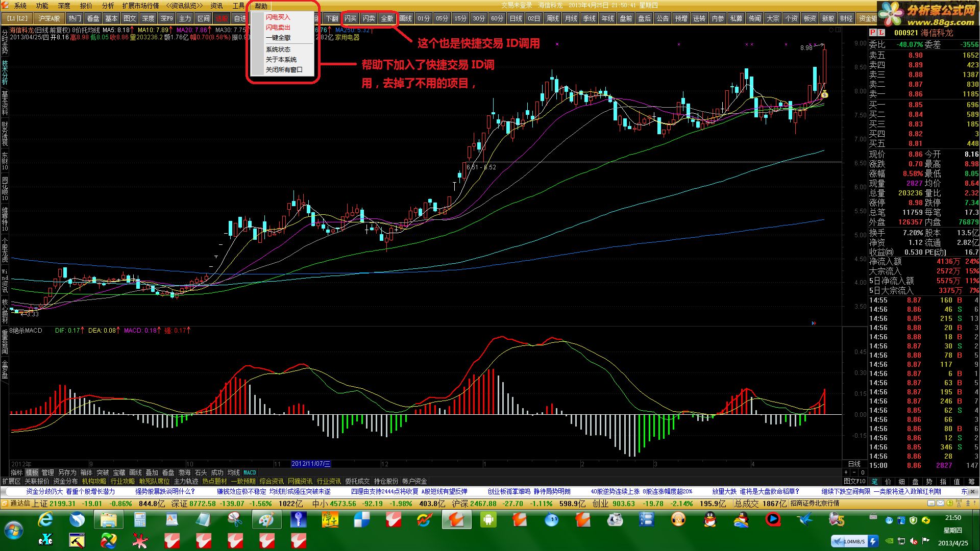Open File Explorer from the taskbar
Image resolution: width=980 pixels, height=551 pixels.
pyautogui.click(x=109, y=520)
